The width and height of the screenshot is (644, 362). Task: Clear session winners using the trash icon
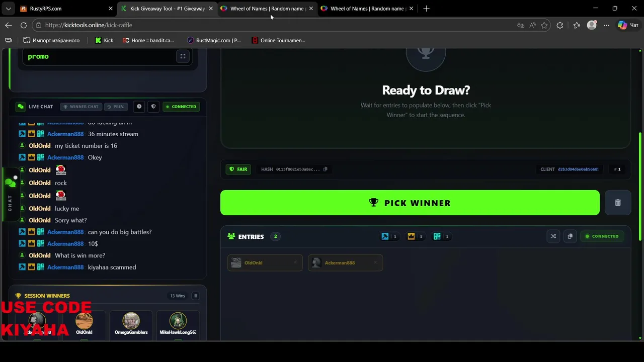(x=196, y=296)
